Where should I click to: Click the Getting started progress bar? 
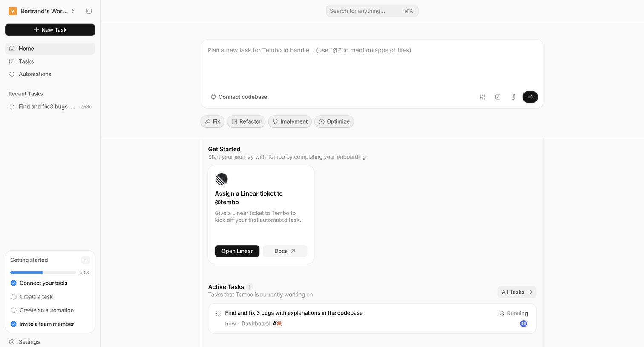pyautogui.click(x=43, y=272)
